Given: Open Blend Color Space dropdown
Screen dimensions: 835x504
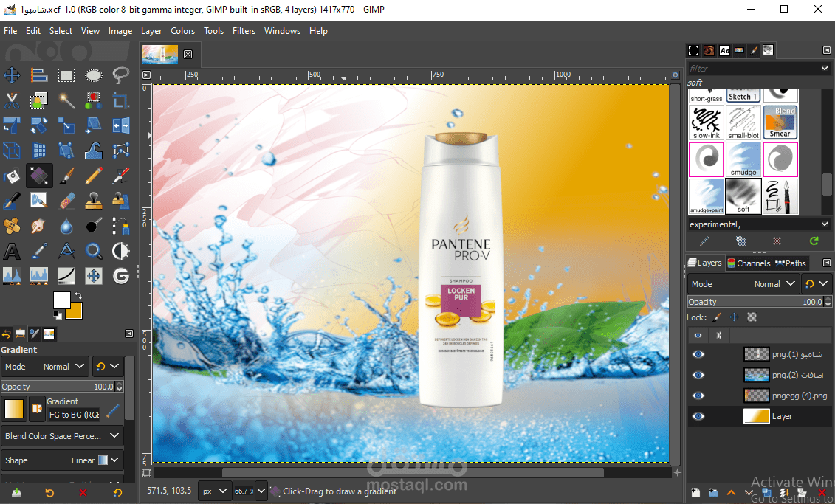Looking at the screenshot, I should coord(62,436).
